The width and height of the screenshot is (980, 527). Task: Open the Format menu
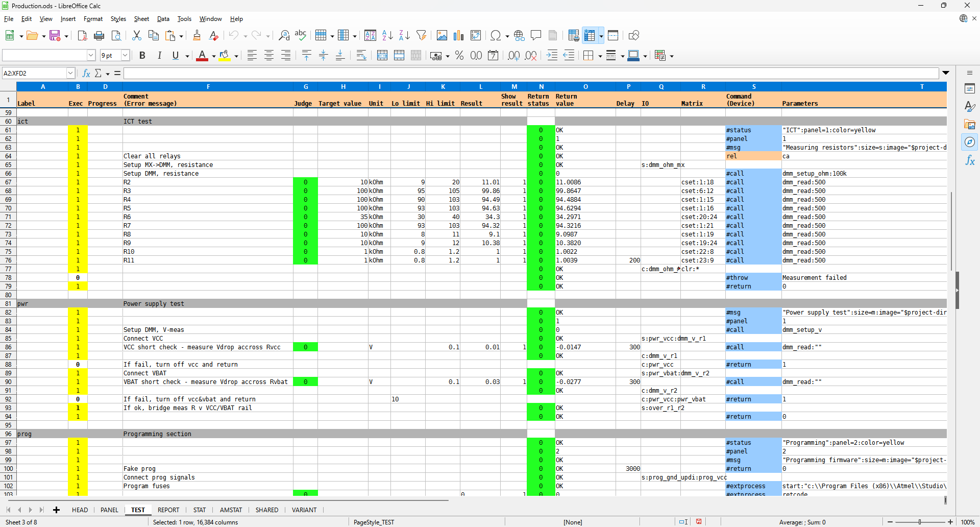[x=93, y=19]
